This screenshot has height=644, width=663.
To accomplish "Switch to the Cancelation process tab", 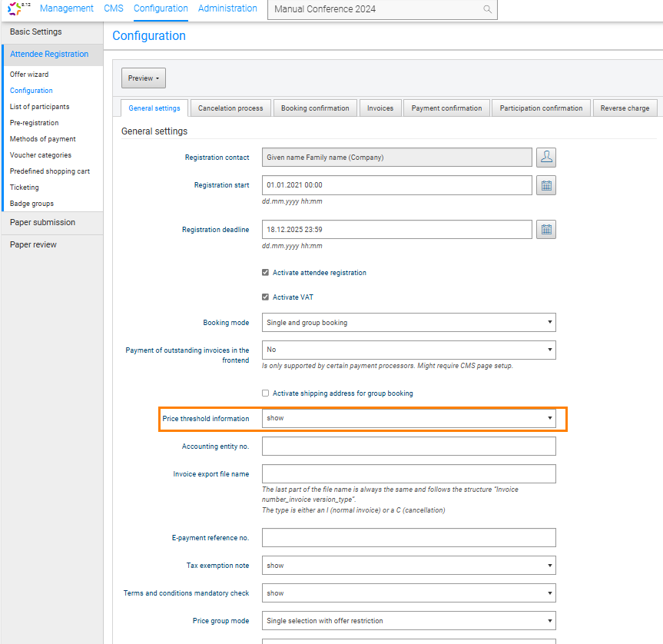I will (230, 108).
